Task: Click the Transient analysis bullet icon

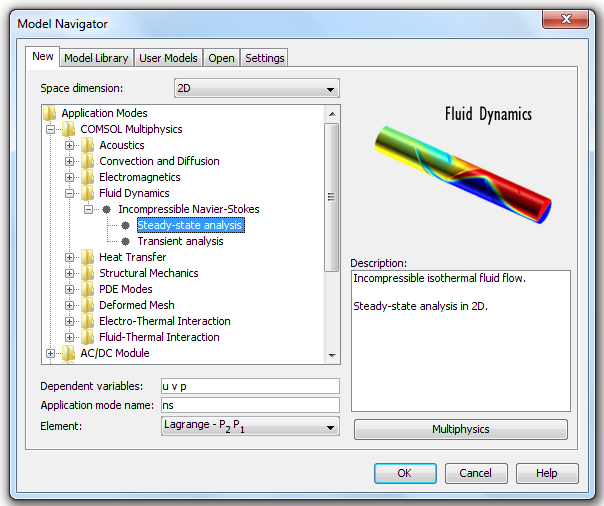Action: tap(126, 241)
